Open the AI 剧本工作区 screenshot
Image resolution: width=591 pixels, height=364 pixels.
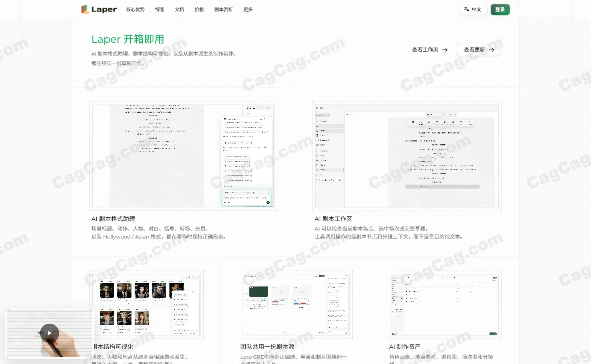(407, 156)
